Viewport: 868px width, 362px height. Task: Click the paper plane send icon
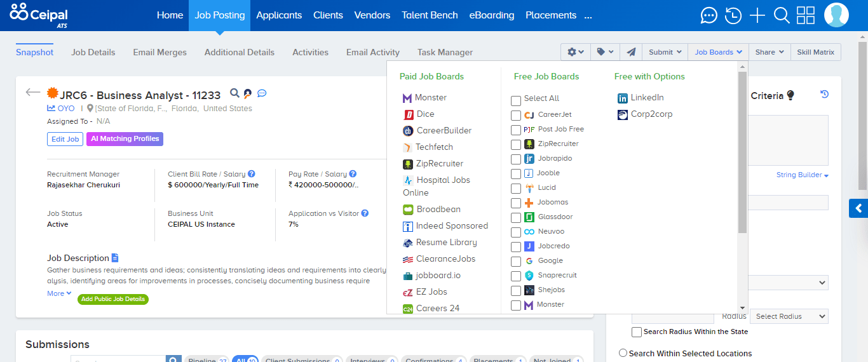coord(631,52)
